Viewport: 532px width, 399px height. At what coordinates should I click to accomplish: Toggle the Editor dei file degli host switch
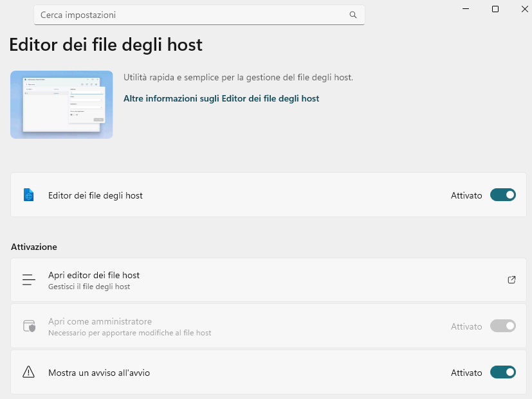coord(503,195)
